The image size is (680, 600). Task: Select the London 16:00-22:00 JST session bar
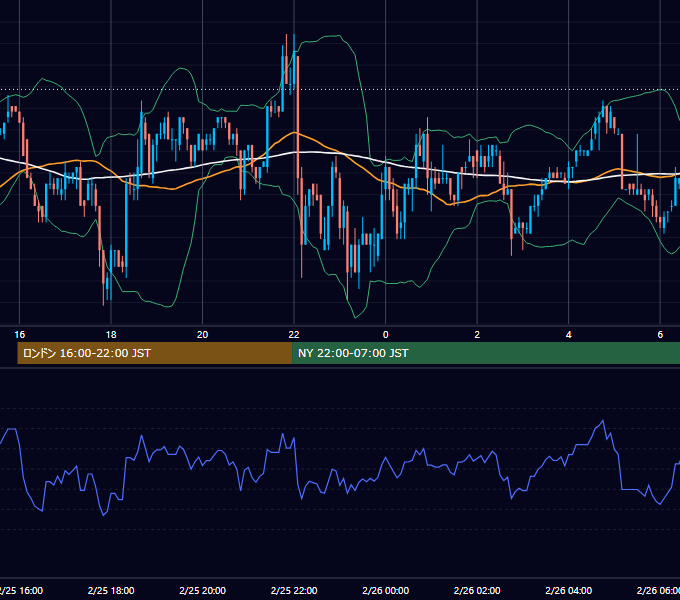[155, 353]
